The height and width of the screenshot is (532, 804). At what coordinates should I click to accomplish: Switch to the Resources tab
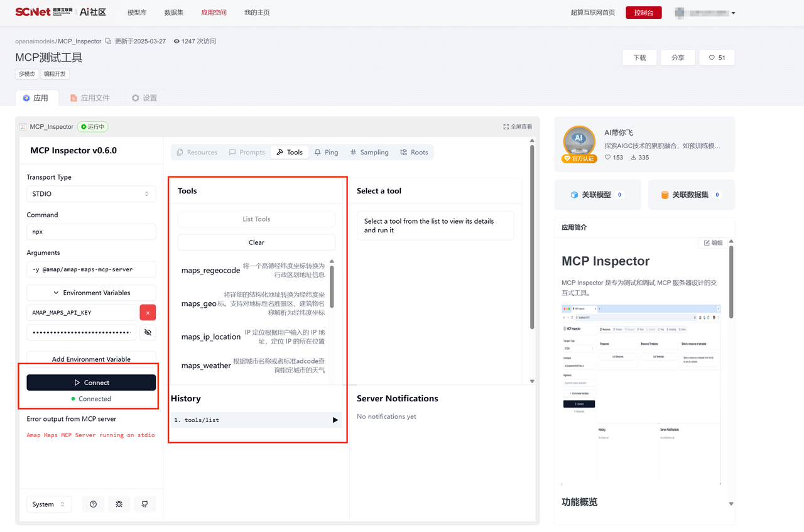[197, 152]
